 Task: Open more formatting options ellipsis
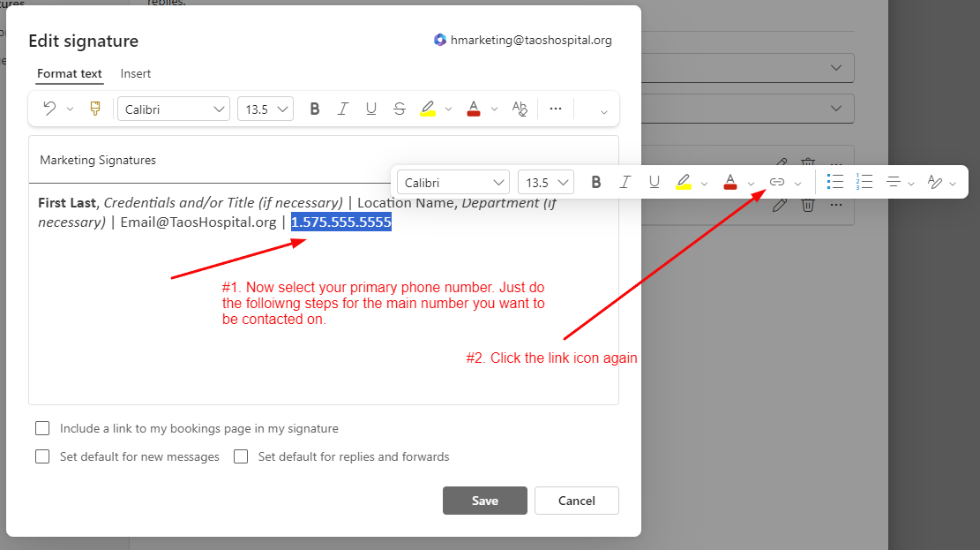pyautogui.click(x=556, y=109)
